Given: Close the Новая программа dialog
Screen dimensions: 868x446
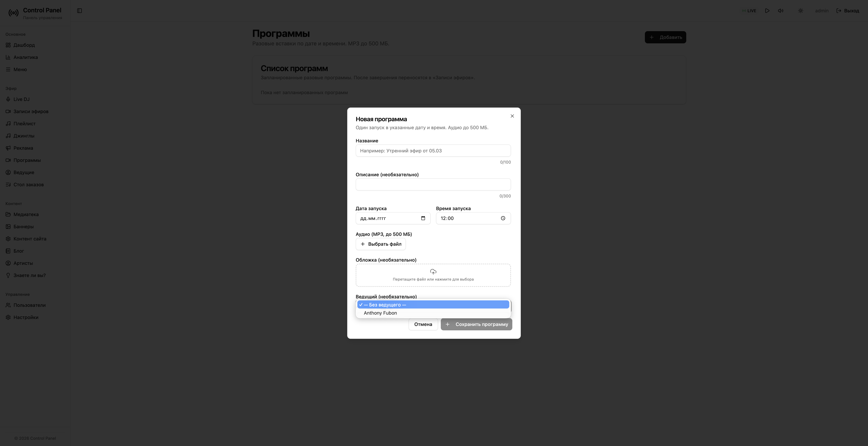Looking at the screenshot, I should click(512, 116).
